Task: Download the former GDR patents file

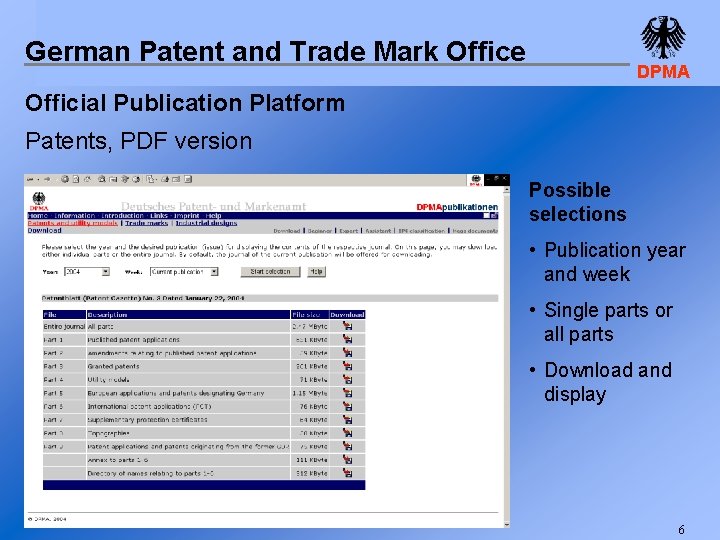Action: [x=347, y=446]
